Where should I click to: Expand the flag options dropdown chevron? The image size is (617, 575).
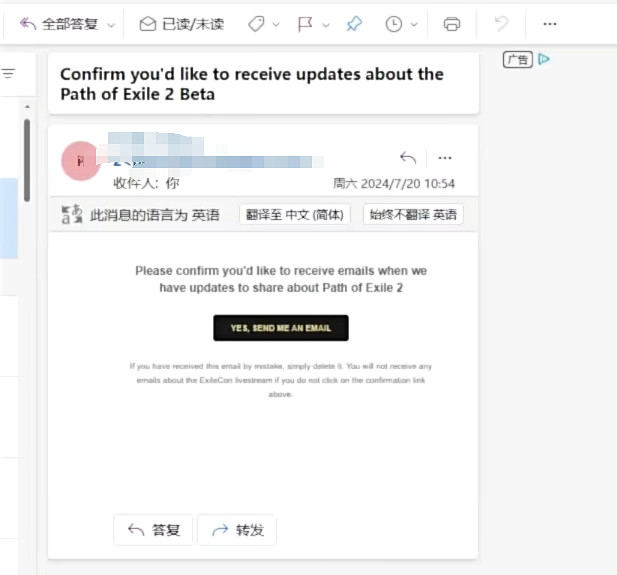[x=325, y=25]
